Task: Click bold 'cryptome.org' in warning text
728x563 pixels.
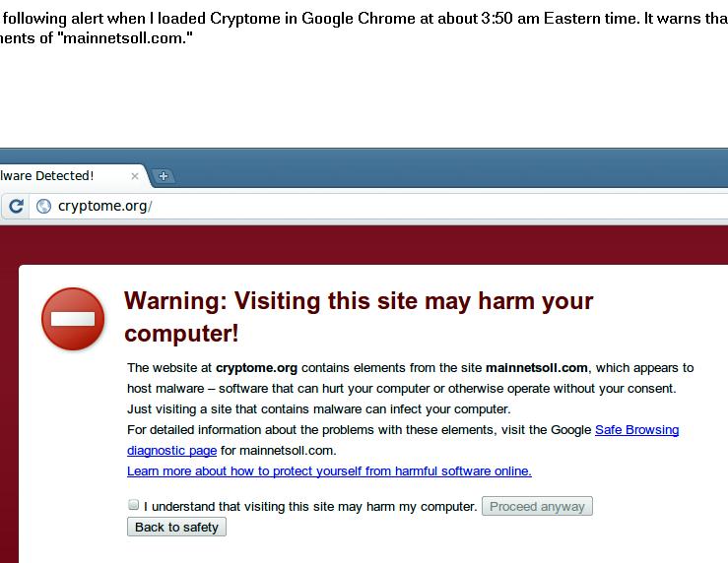Action: [x=256, y=368]
